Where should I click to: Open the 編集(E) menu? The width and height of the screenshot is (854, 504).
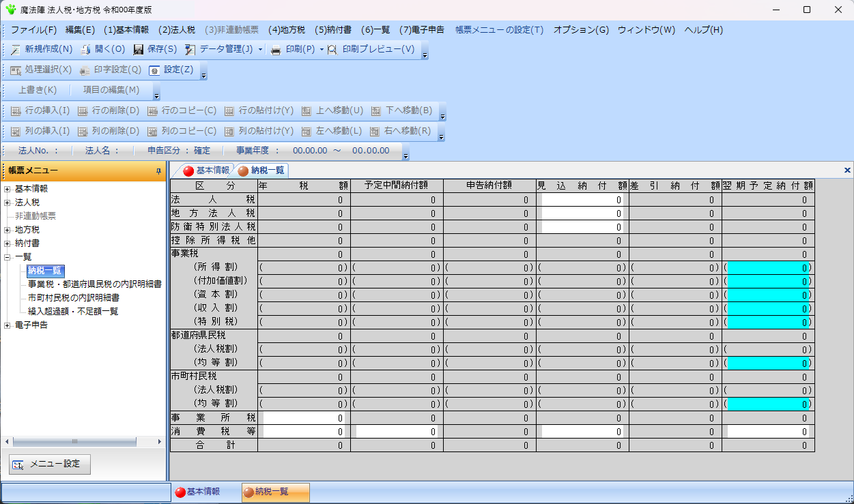point(80,30)
